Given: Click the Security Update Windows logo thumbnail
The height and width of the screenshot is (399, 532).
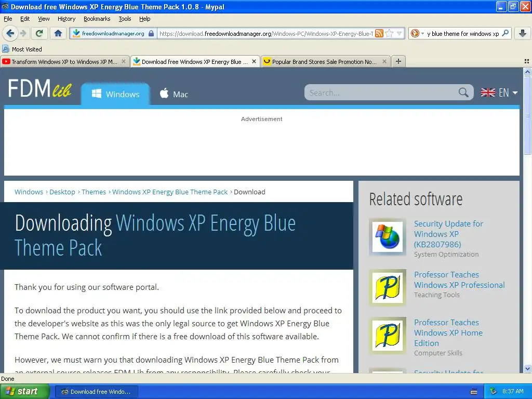Looking at the screenshot, I should pyautogui.click(x=388, y=237).
